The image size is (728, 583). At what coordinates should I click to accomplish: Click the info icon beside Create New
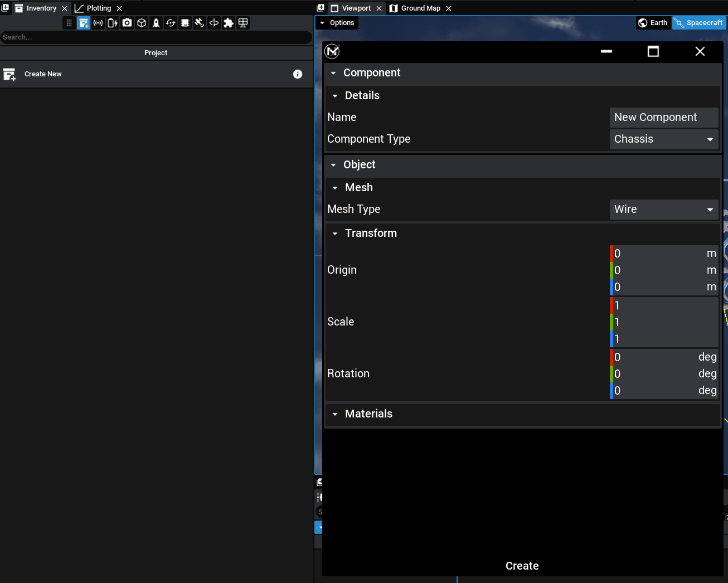tap(298, 74)
